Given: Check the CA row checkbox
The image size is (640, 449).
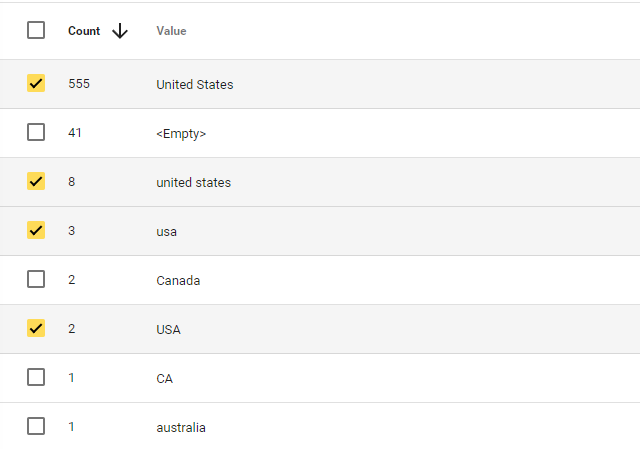Looking at the screenshot, I should pyautogui.click(x=36, y=377).
